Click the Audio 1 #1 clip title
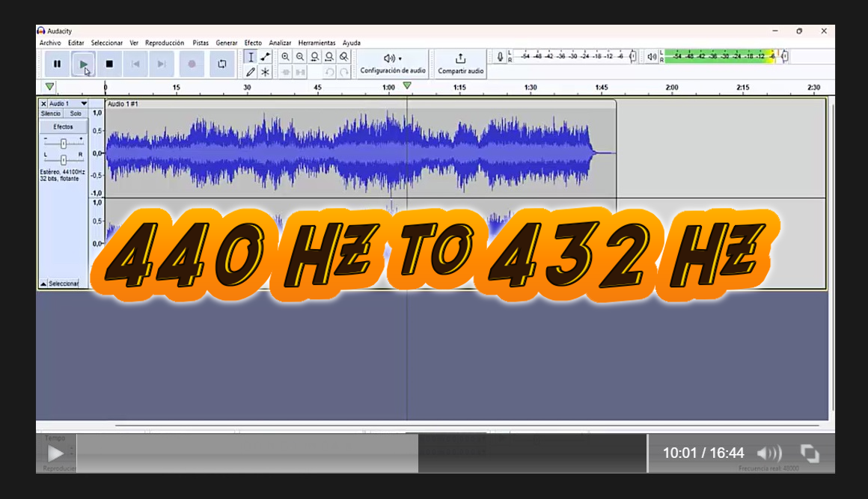This screenshot has width=868, height=499. 123,104
